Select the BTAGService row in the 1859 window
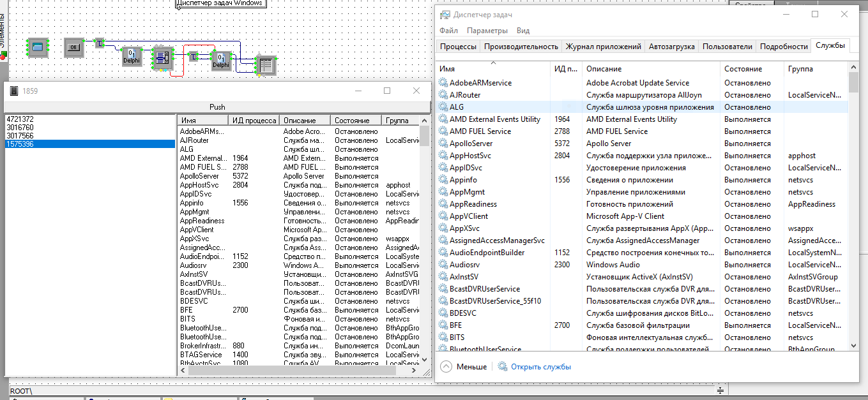The height and width of the screenshot is (400, 868). (298, 355)
